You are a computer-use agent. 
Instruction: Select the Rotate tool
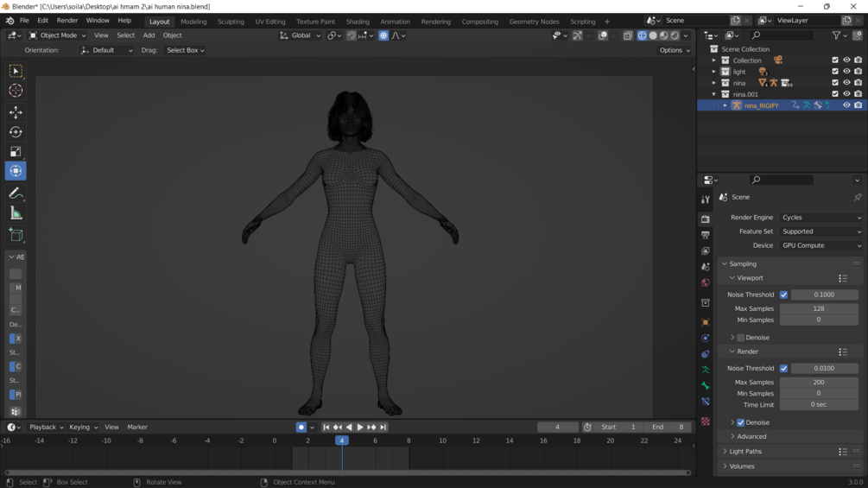coord(16,132)
